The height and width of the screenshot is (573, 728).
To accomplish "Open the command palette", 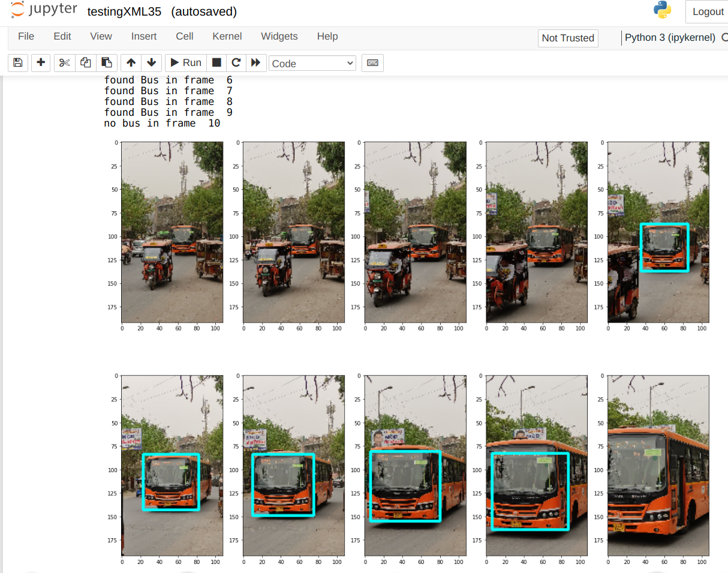I will pos(372,62).
